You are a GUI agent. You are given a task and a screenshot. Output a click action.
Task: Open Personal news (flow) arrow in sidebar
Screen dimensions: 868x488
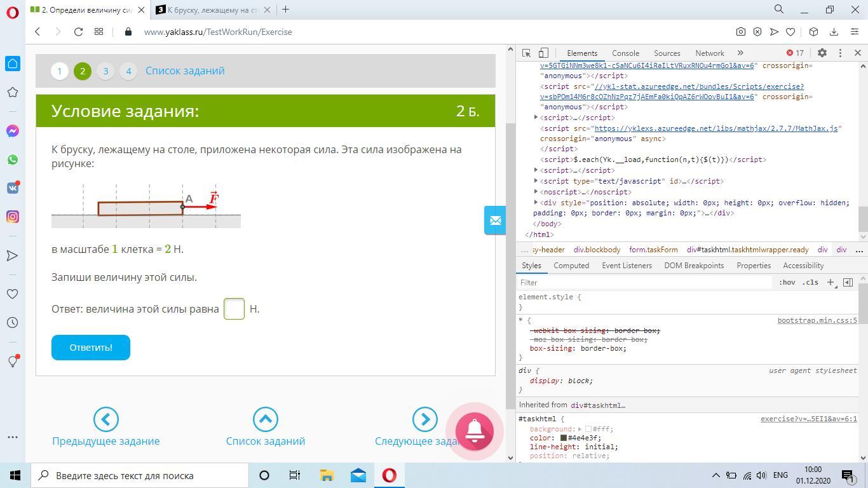[x=13, y=255]
